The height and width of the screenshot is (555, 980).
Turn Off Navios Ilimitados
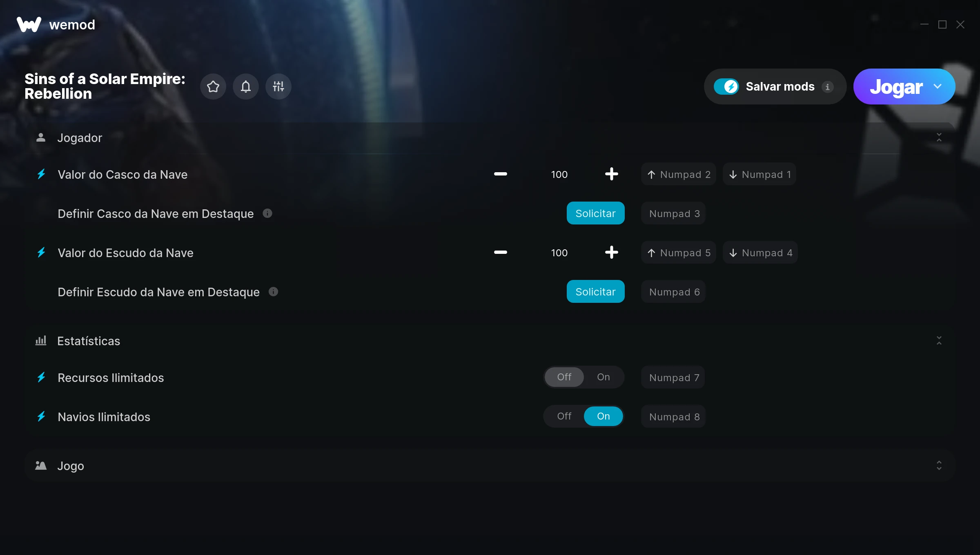(564, 416)
